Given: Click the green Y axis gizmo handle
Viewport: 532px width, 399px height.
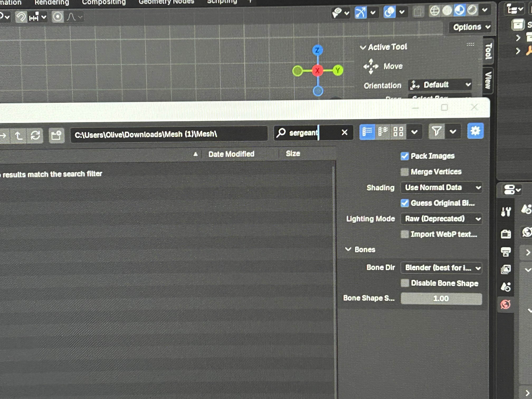Looking at the screenshot, I should 338,70.
